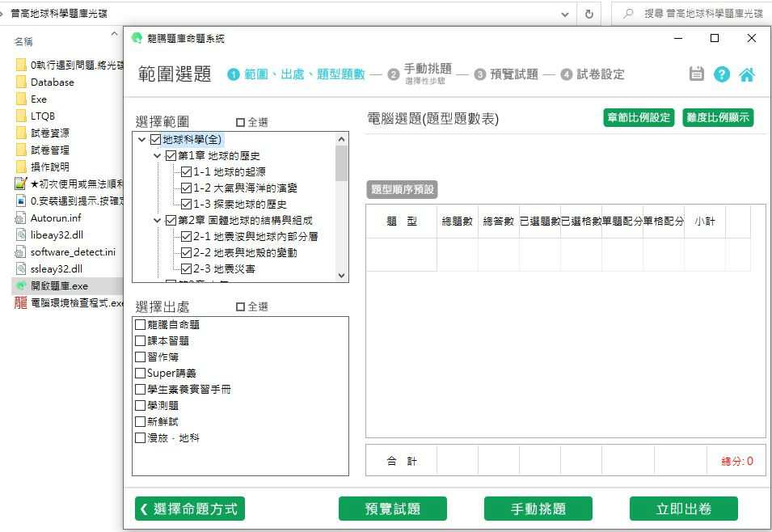This screenshot has height=532, width=772.
Task: Select 試卷管理 folder icon in Explorer
Action: [x=21, y=150]
